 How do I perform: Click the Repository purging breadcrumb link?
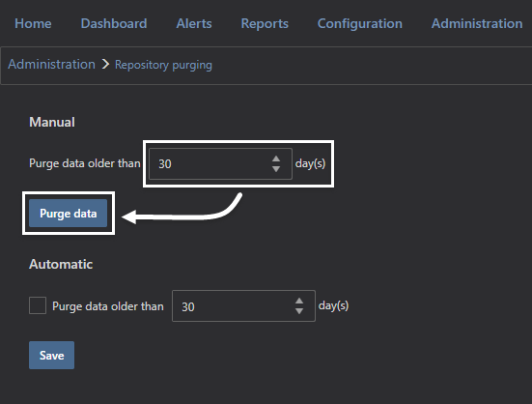(x=163, y=65)
